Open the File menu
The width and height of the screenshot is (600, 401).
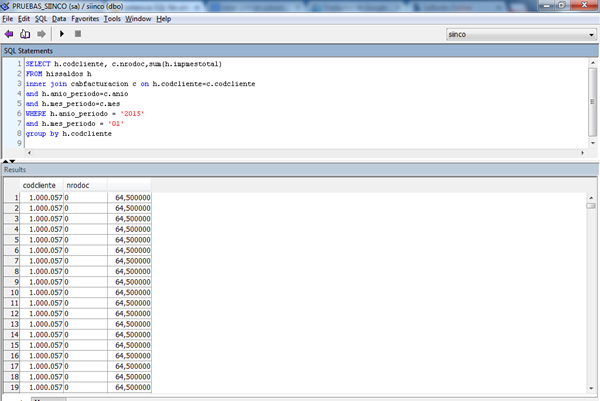8,19
